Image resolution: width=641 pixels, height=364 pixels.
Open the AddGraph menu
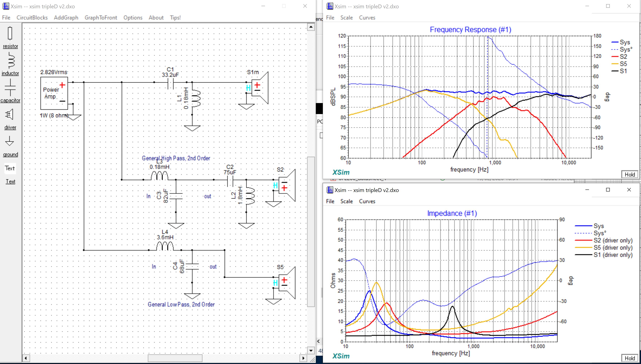pyautogui.click(x=66, y=18)
